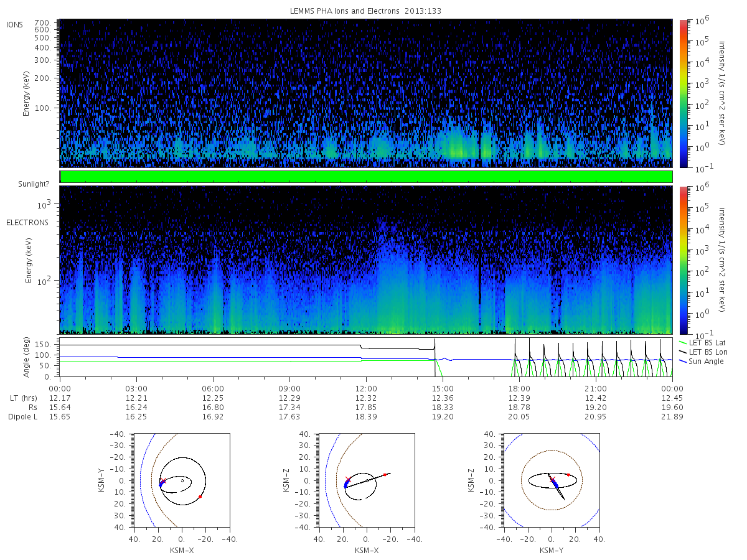747x560 pixels.
Task: Click the IONS label of top spectrogram
Action: pyautogui.click(x=16, y=24)
